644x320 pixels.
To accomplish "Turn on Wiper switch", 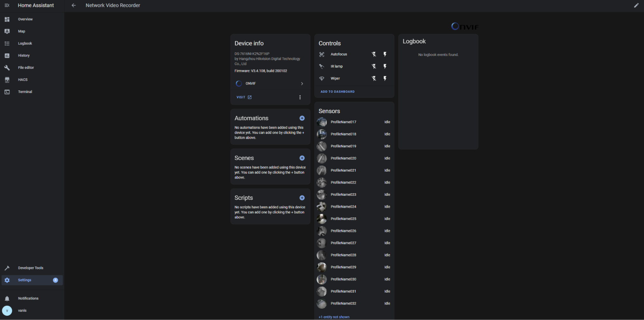I will pos(385,79).
